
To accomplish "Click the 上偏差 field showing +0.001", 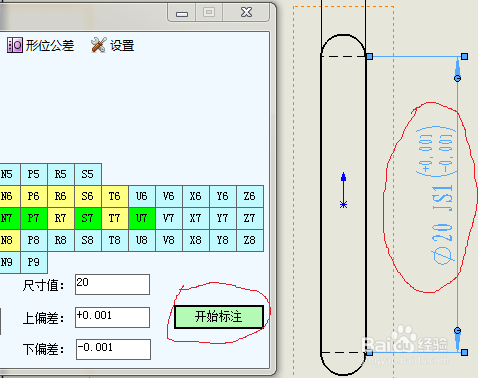I will (112, 317).
